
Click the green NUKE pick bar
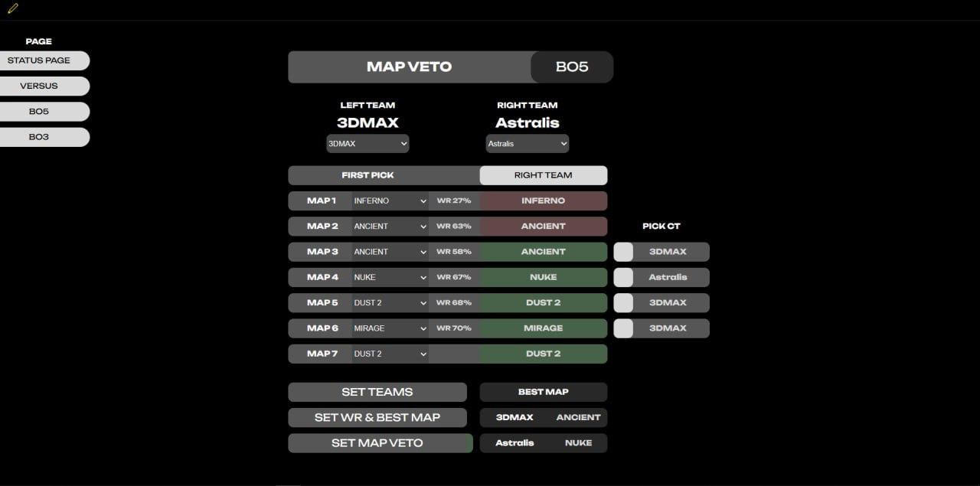(x=544, y=277)
